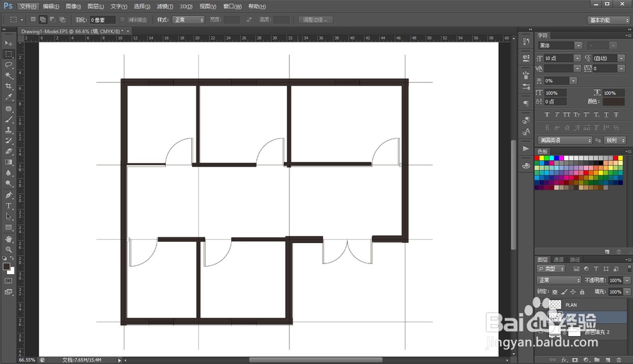This screenshot has height=364, width=633.
Task: Open the 样式 style dropdown
Action: pyautogui.click(x=188, y=20)
